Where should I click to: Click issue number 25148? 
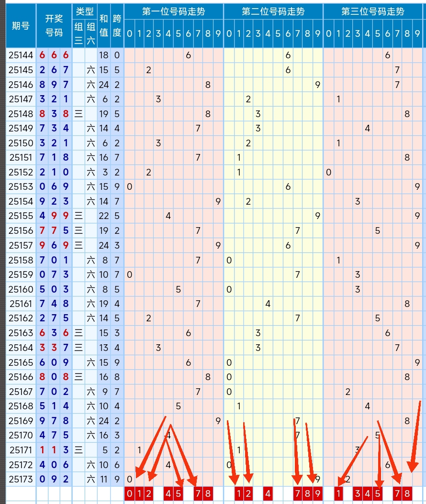tap(21, 114)
